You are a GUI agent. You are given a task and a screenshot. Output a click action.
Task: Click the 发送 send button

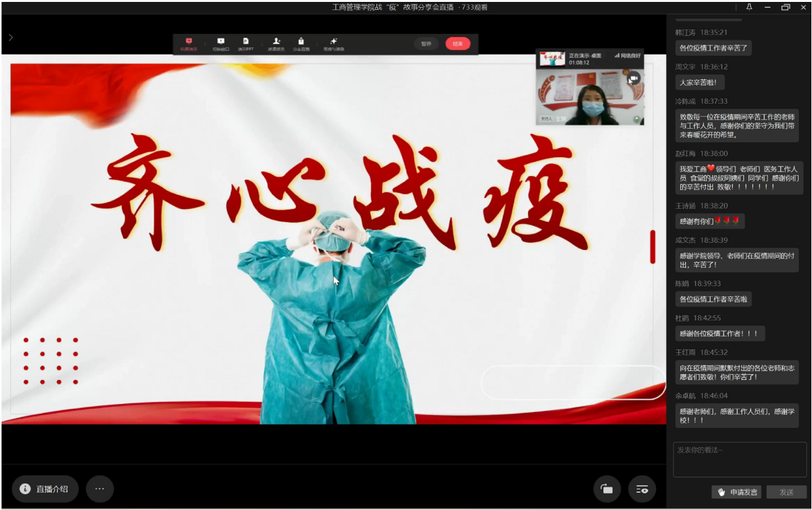(786, 492)
